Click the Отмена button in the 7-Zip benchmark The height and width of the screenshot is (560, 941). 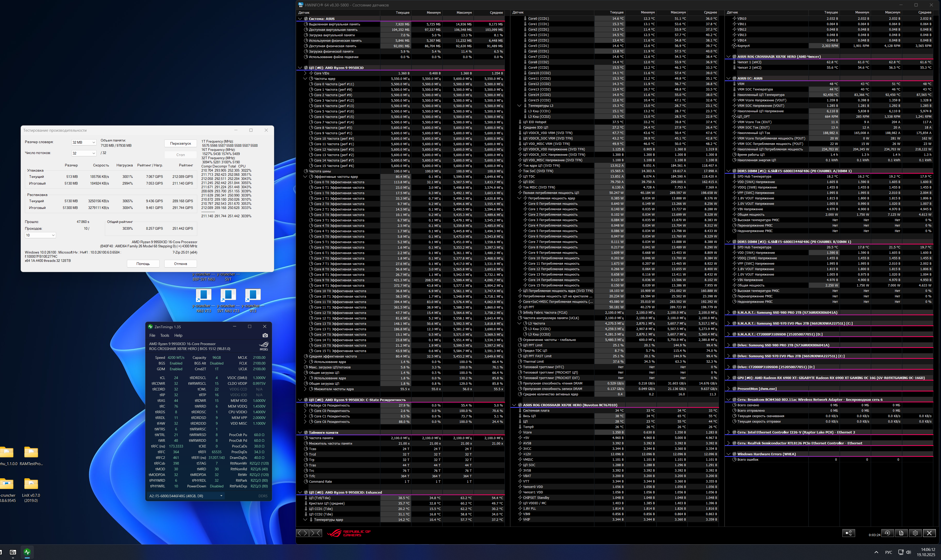(181, 263)
